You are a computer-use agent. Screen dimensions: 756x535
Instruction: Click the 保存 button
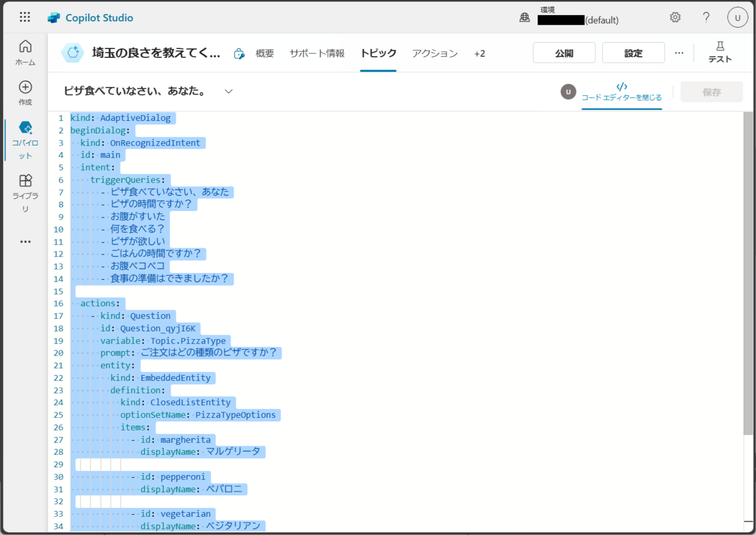(x=711, y=92)
